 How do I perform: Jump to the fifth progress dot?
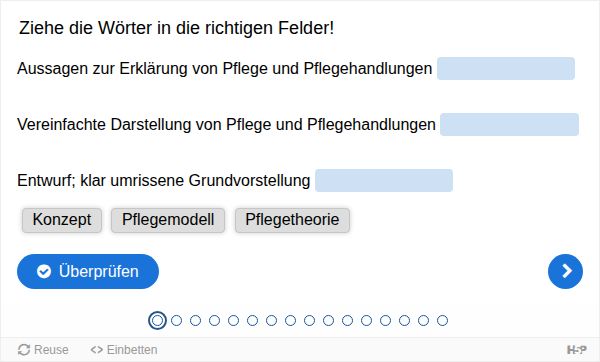[233, 320]
